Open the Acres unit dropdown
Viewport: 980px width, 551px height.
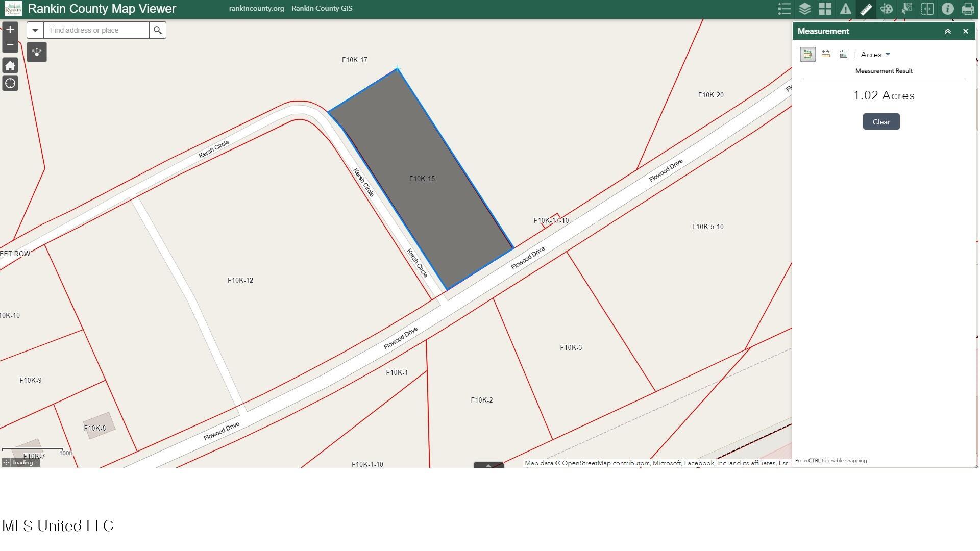875,55
